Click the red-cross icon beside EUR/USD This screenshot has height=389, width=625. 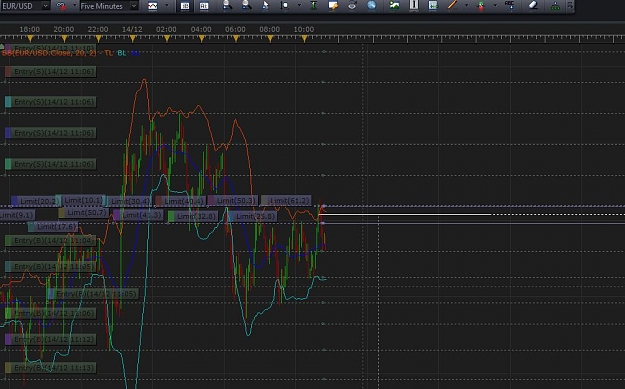point(61,6)
